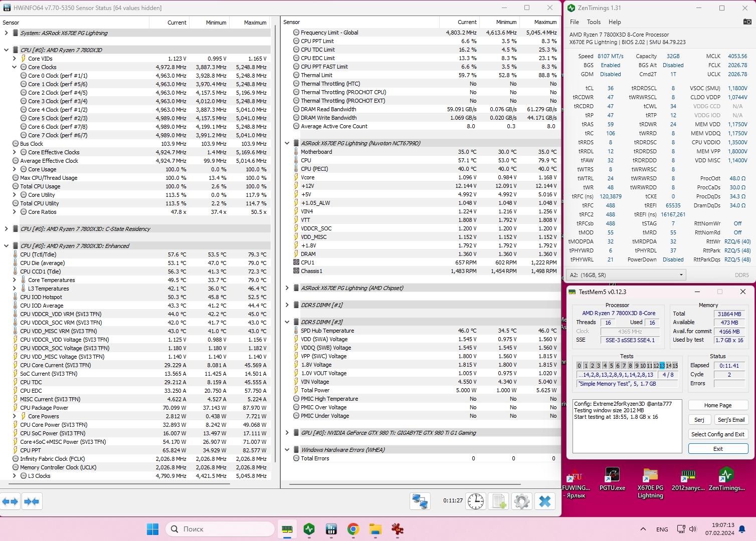Image resolution: width=756 pixels, height=541 pixels.
Task: Select the DRAM Read Bandwidth sensor row
Action: (x=420, y=109)
